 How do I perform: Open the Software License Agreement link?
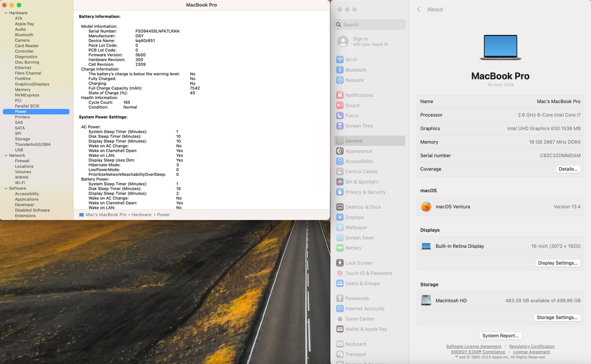(x=474, y=346)
